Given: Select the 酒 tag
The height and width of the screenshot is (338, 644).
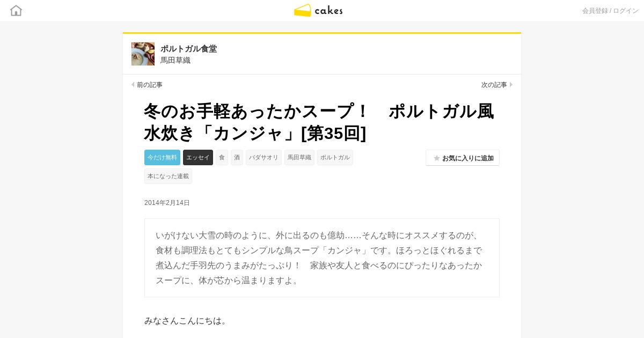Looking at the screenshot, I should [x=237, y=157].
